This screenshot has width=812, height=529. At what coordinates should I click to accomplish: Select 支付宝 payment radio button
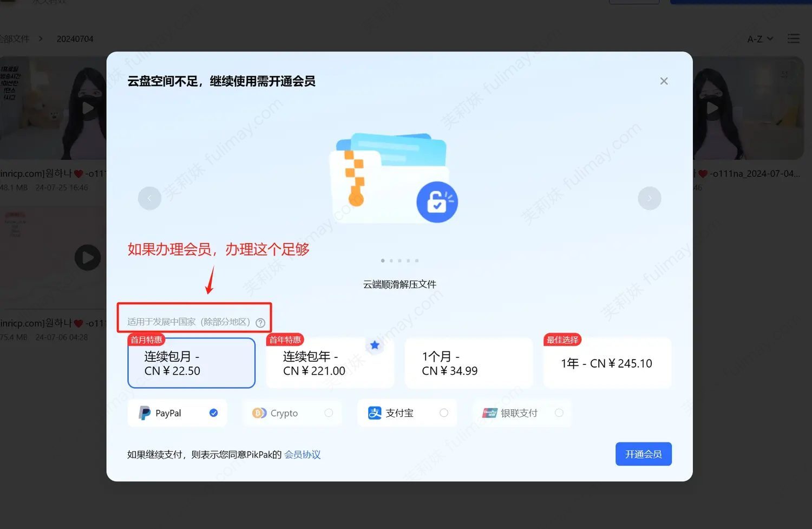(x=444, y=413)
